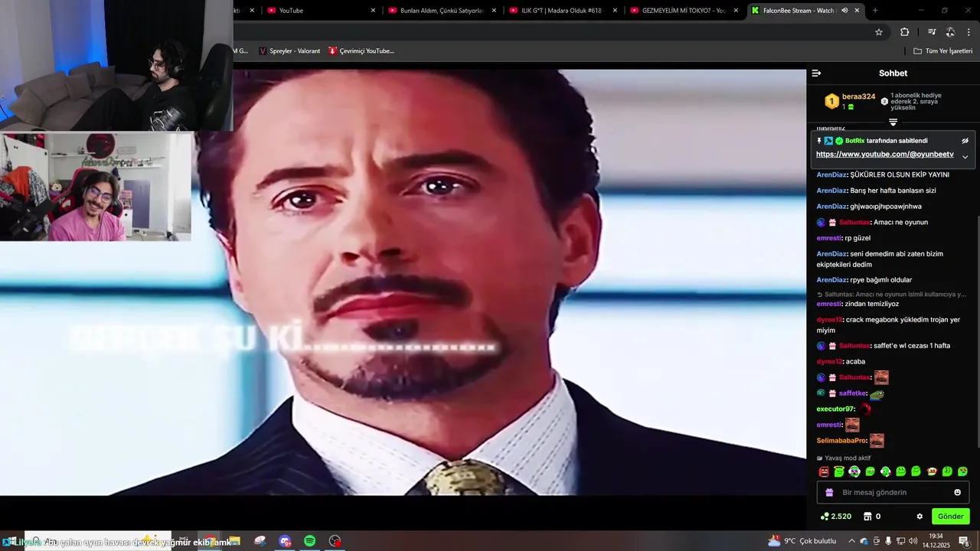Screen dimensions: 980x551
Task: Open the emoji picker in chat input
Action: (957, 492)
